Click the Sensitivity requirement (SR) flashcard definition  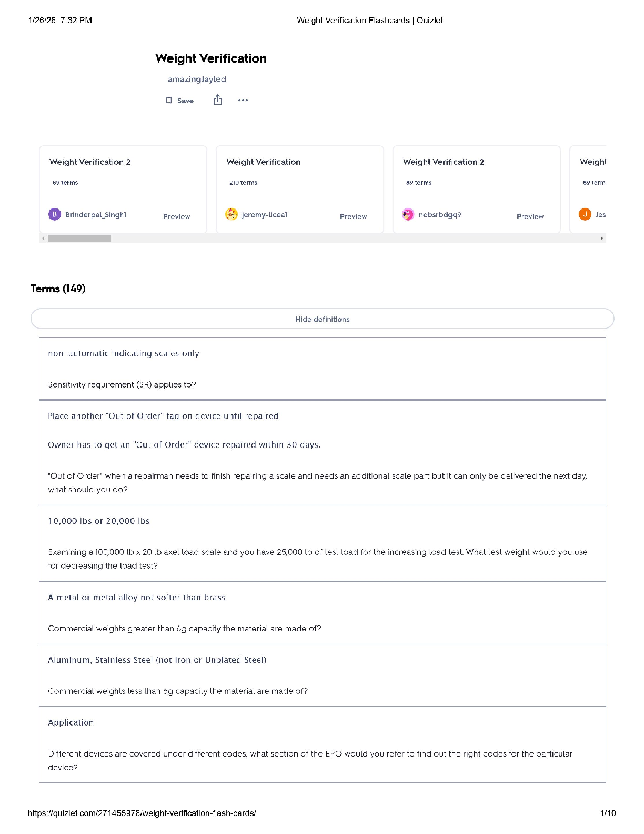(122, 385)
